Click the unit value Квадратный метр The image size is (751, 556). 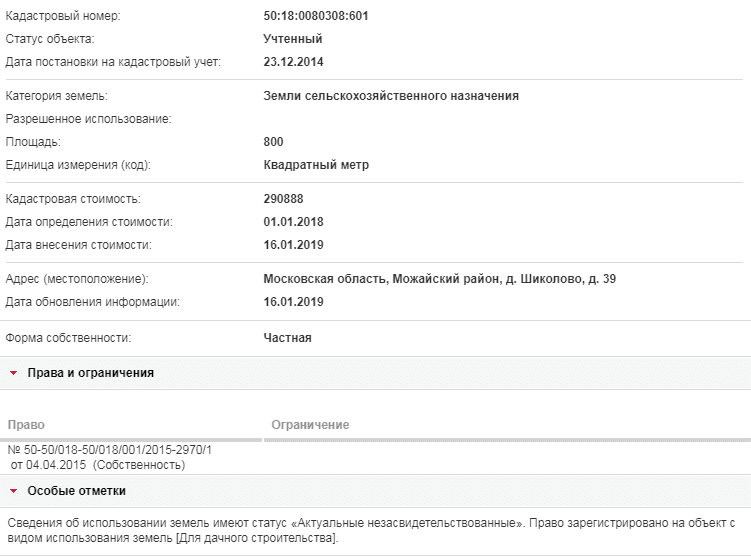pyautogui.click(x=316, y=165)
